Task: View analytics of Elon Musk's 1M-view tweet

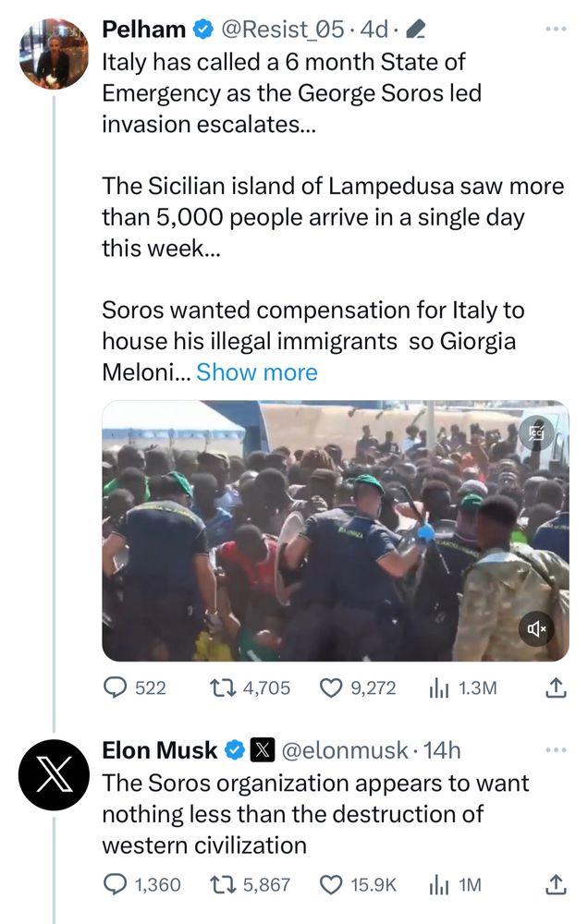Action: tap(440, 885)
